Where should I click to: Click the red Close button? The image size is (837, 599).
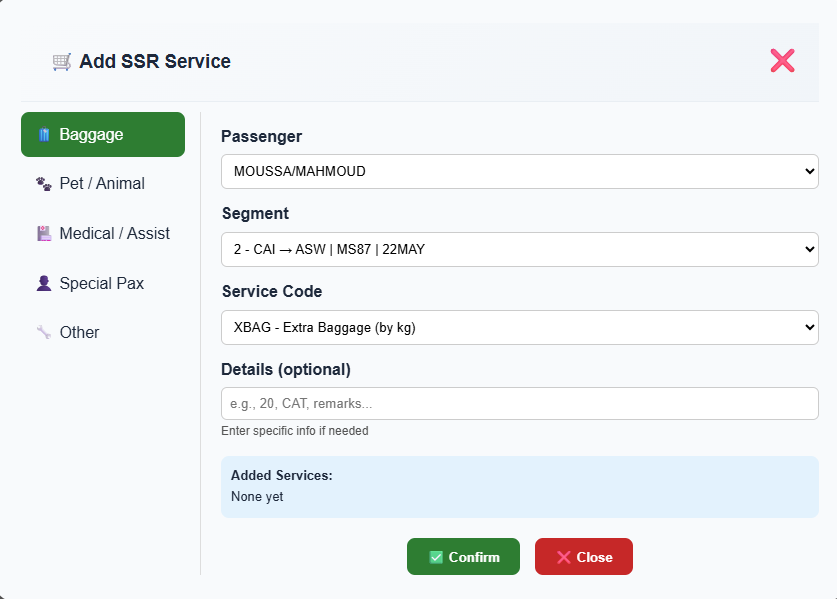pos(584,557)
